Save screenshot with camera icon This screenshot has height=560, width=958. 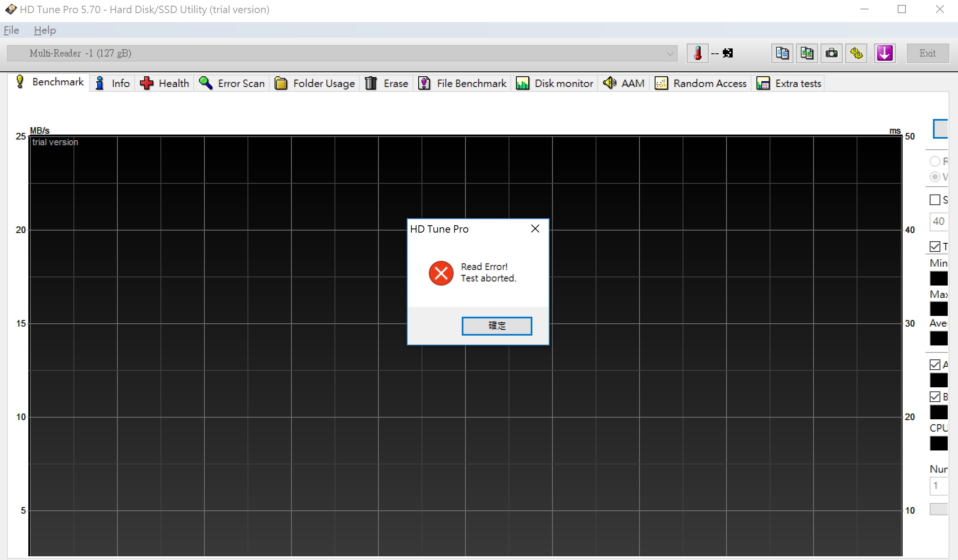pyautogui.click(x=832, y=53)
